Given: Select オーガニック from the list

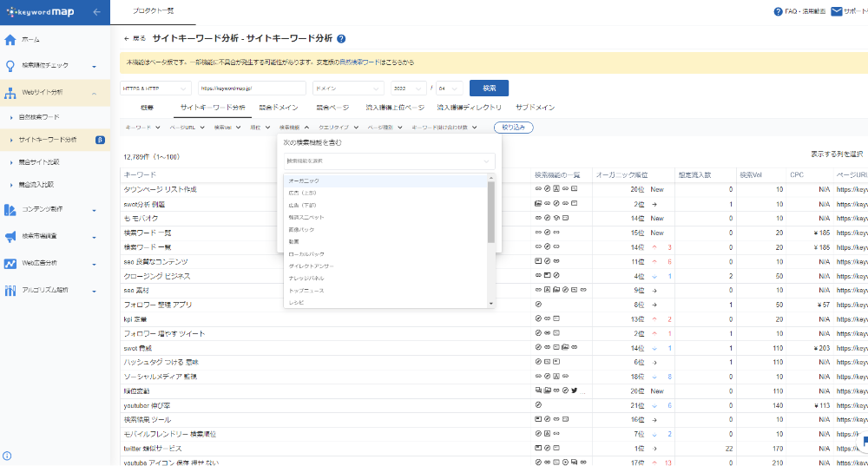Looking at the screenshot, I should point(386,181).
